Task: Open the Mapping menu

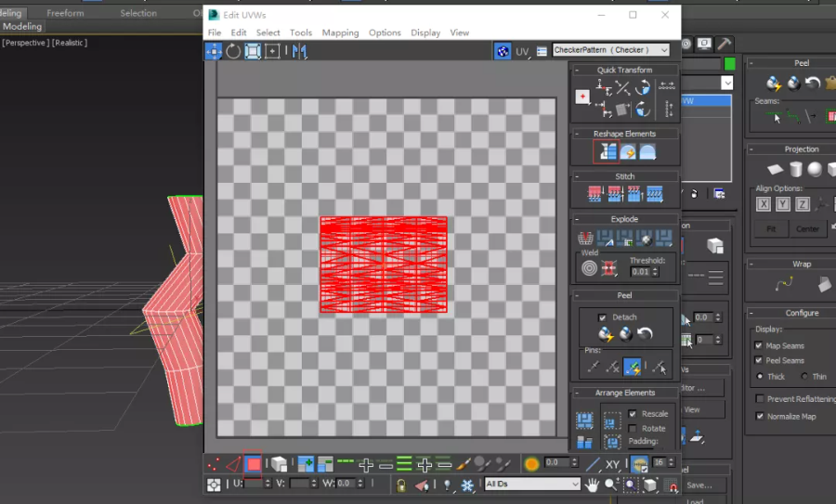Action: point(340,32)
